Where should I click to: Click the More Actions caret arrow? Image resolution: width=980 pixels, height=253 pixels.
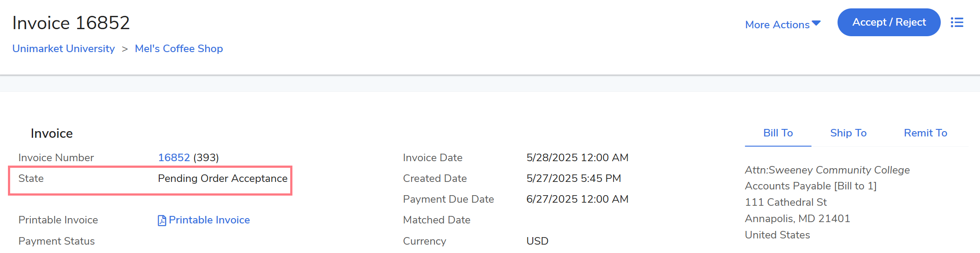816,23
